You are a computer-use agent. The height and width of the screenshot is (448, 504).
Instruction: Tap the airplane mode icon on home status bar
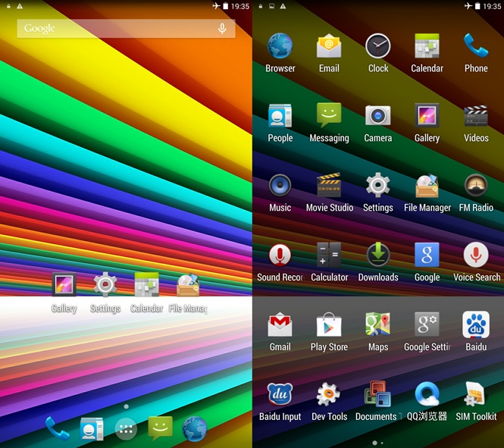click(216, 6)
